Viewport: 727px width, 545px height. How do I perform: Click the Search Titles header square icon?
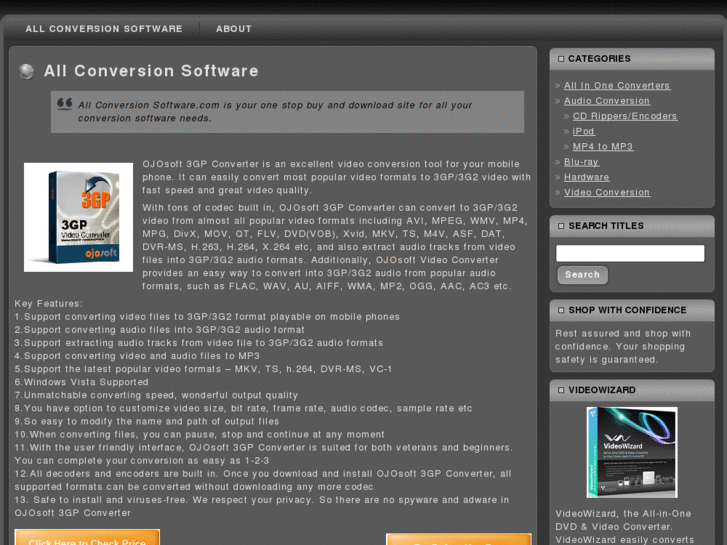[x=561, y=226]
